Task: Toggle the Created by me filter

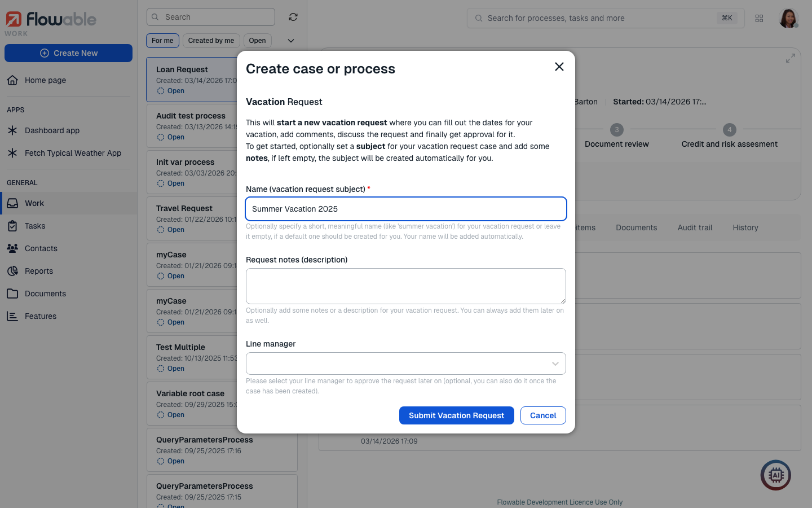Action: coord(211,41)
